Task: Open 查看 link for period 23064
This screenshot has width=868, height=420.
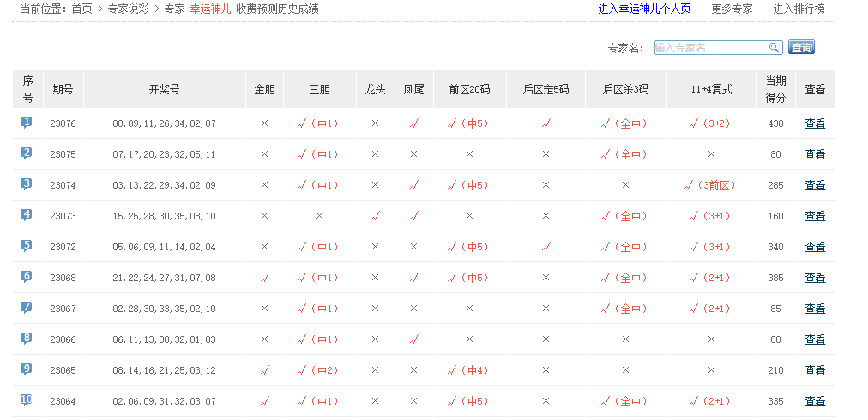Action: pyautogui.click(x=815, y=401)
